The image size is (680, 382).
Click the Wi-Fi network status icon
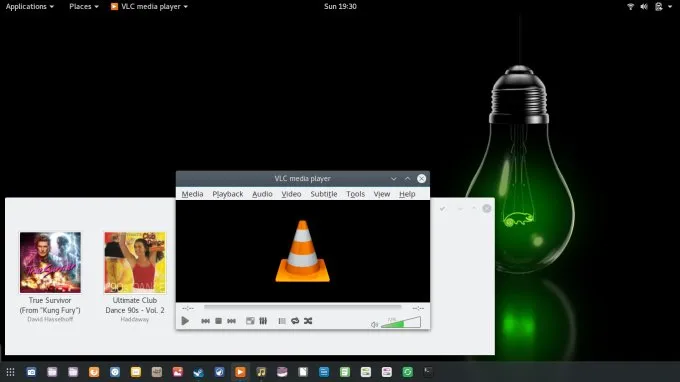(x=631, y=7)
